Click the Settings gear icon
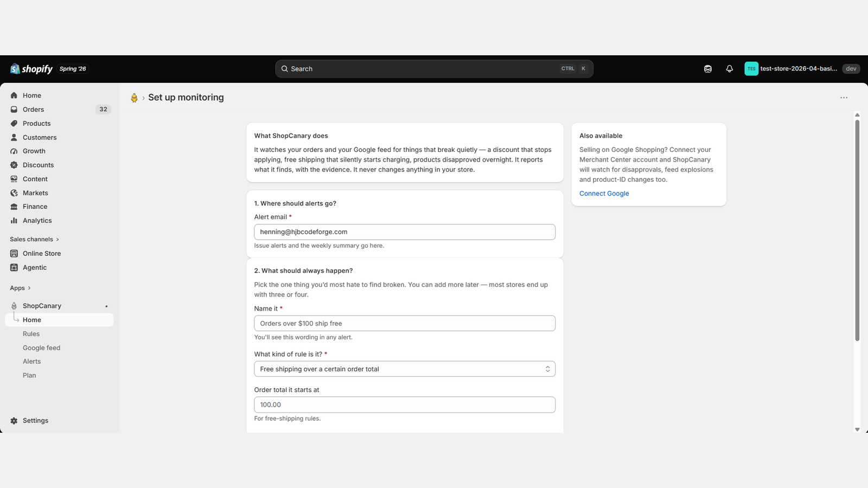This screenshot has height=488, width=868. click(14, 421)
